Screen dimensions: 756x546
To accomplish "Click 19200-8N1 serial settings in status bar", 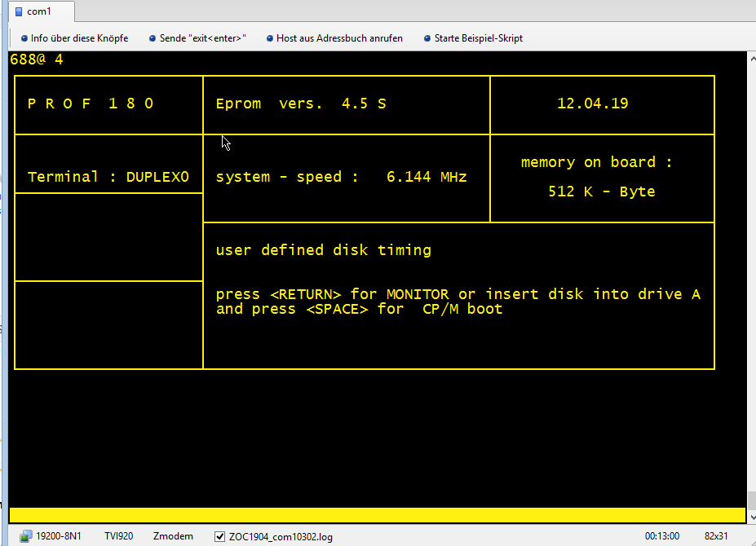I will [59, 536].
